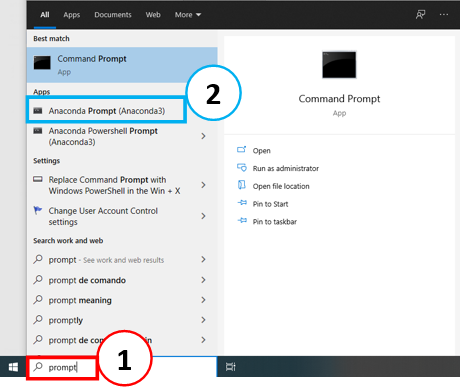
Task: Click the Open action icon
Action: (x=242, y=150)
